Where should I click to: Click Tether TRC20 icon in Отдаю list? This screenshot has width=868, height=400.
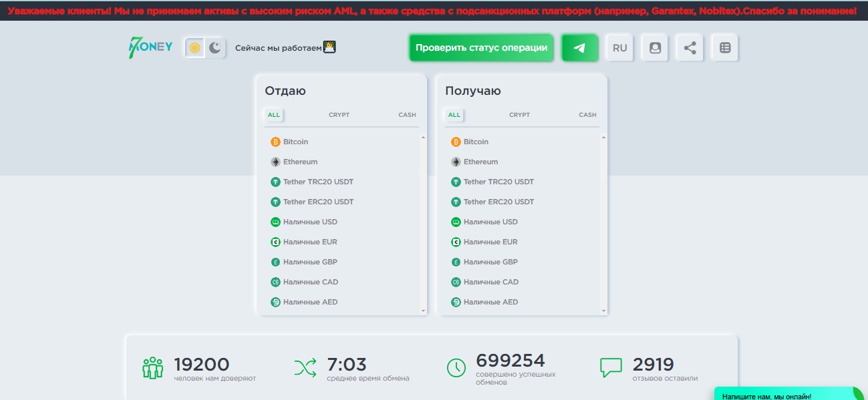pyautogui.click(x=275, y=182)
